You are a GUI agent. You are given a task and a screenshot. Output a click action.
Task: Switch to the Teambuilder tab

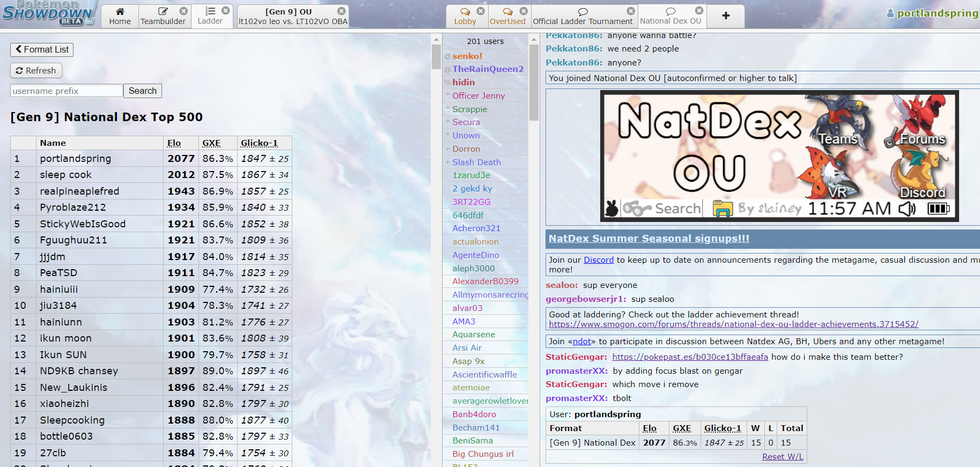tap(163, 16)
